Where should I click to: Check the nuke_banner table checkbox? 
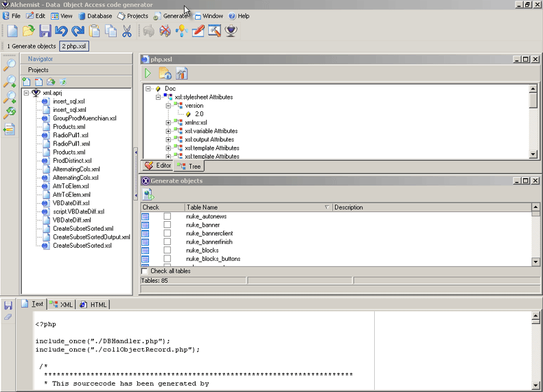pyautogui.click(x=167, y=224)
